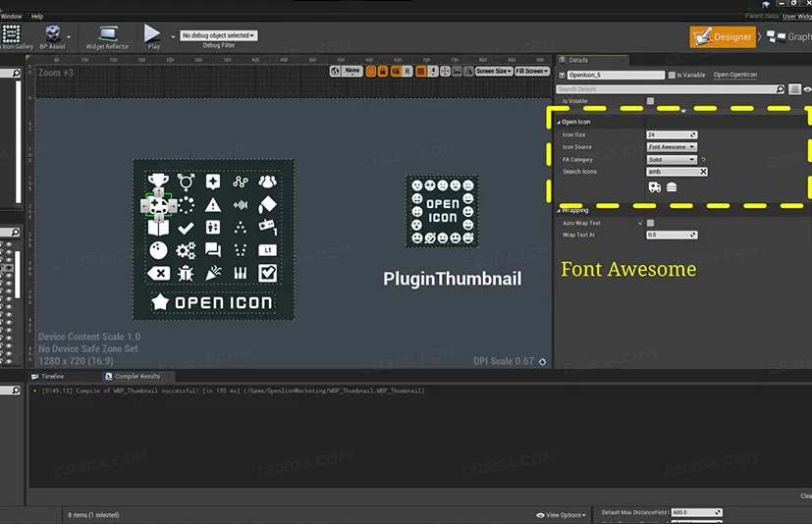Open the Fill Screen dropdown
Image resolution: width=812 pixels, height=524 pixels.
tap(532, 71)
